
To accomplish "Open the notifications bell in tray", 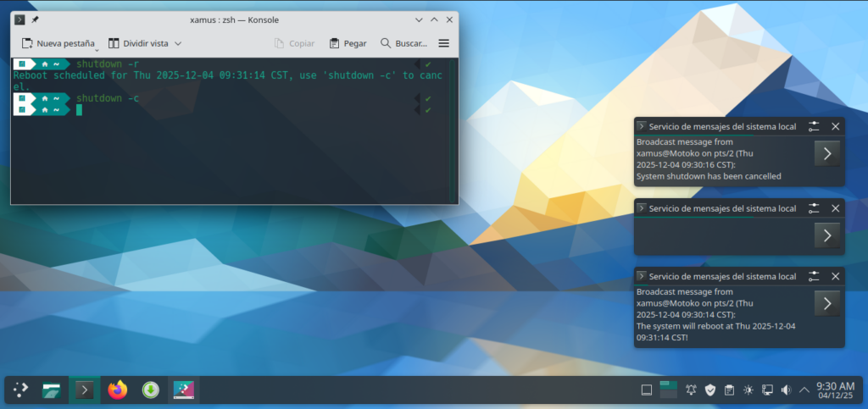I will coord(691,390).
